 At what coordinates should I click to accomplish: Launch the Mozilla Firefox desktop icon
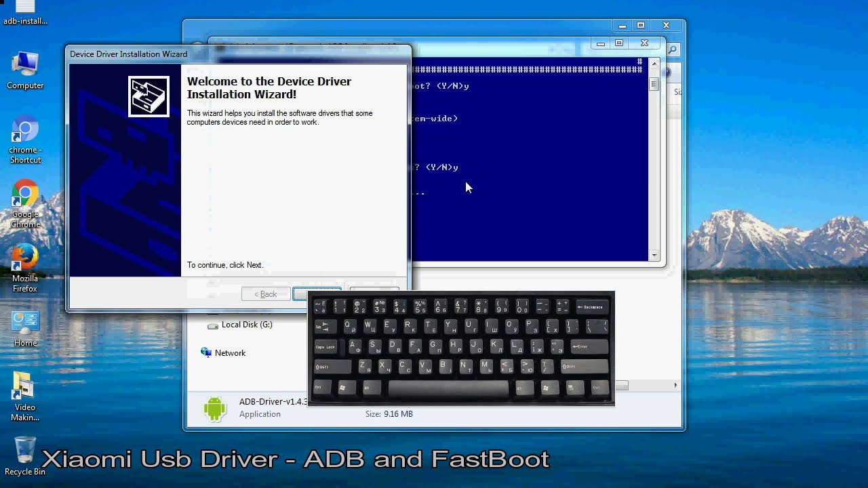coord(25,269)
